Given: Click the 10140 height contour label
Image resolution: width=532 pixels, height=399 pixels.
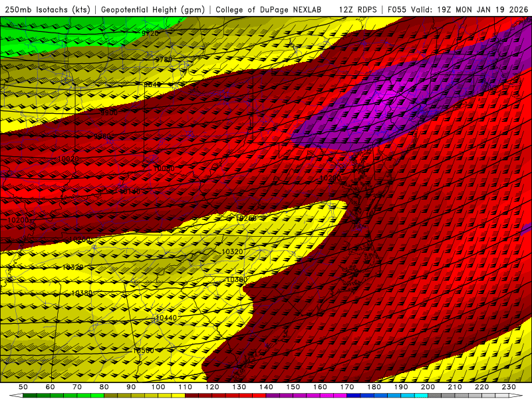Looking at the screenshot, I should (130, 192).
